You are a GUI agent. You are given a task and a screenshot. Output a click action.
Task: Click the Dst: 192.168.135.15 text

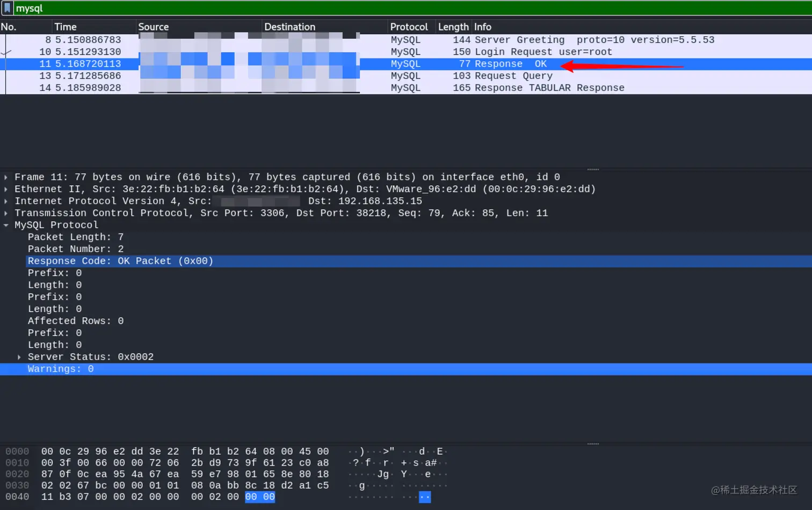(x=365, y=201)
